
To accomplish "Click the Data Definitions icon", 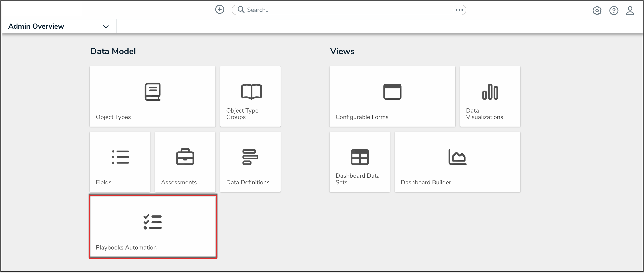I will pos(250,157).
